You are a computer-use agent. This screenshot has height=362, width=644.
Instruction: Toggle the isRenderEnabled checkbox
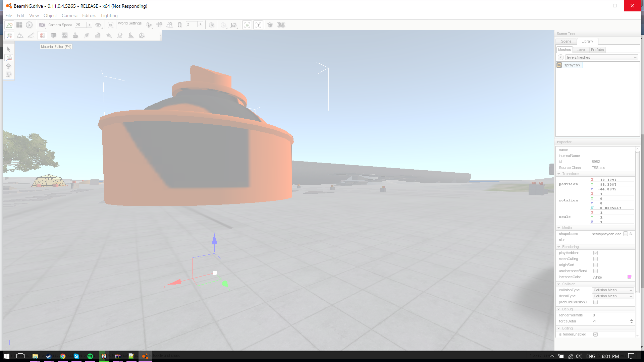click(x=595, y=335)
